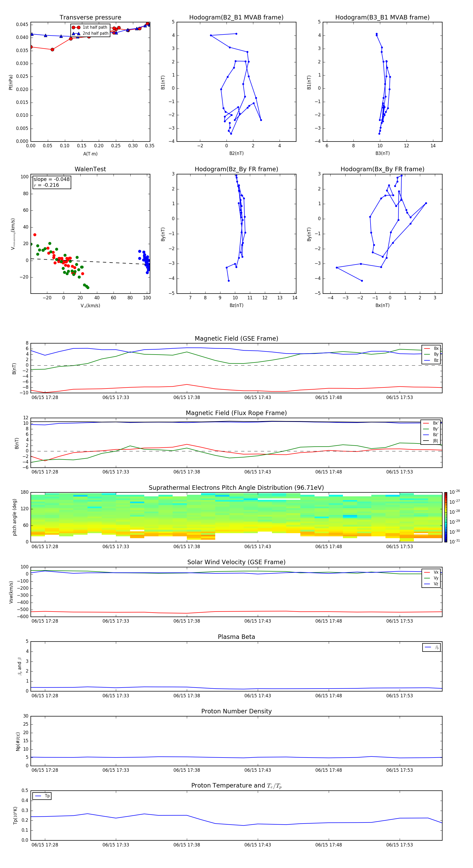Click '06/15 17:53' under the Plasma Beta plot

tap(400, 696)
